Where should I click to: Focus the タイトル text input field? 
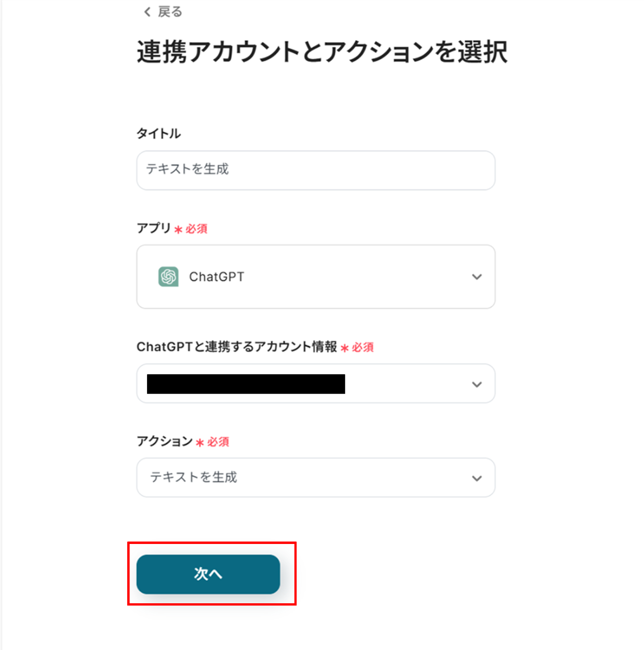[x=315, y=170]
